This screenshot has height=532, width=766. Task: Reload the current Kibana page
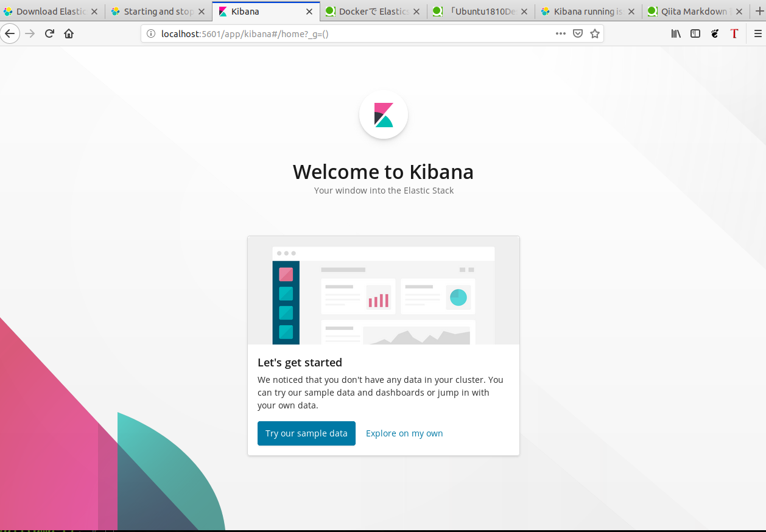[49, 33]
